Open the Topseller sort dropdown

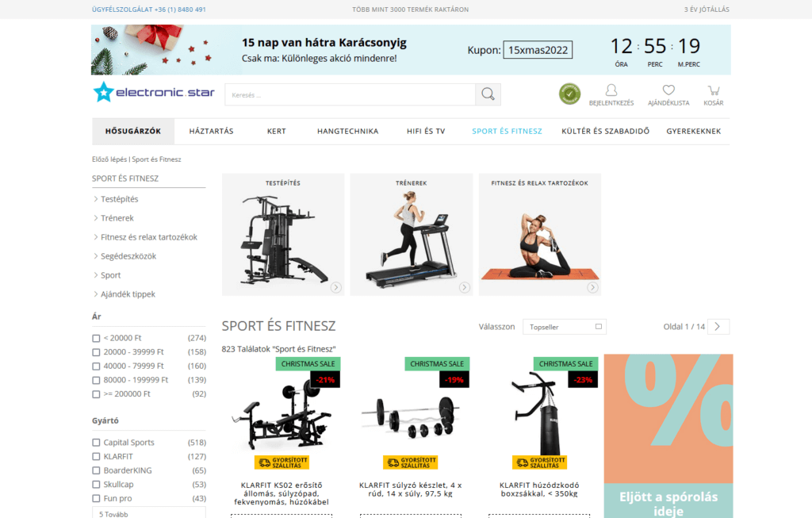(565, 327)
